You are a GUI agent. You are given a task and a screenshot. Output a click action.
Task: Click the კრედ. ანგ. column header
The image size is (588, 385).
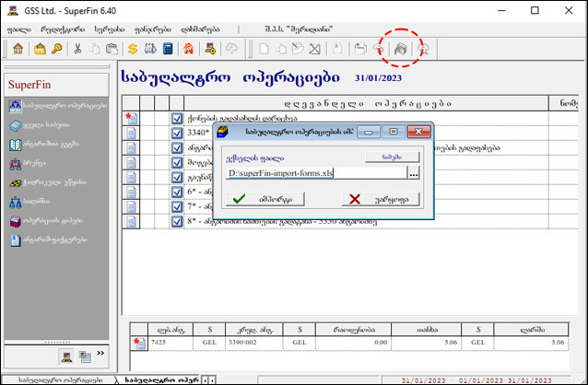[254, 330]
